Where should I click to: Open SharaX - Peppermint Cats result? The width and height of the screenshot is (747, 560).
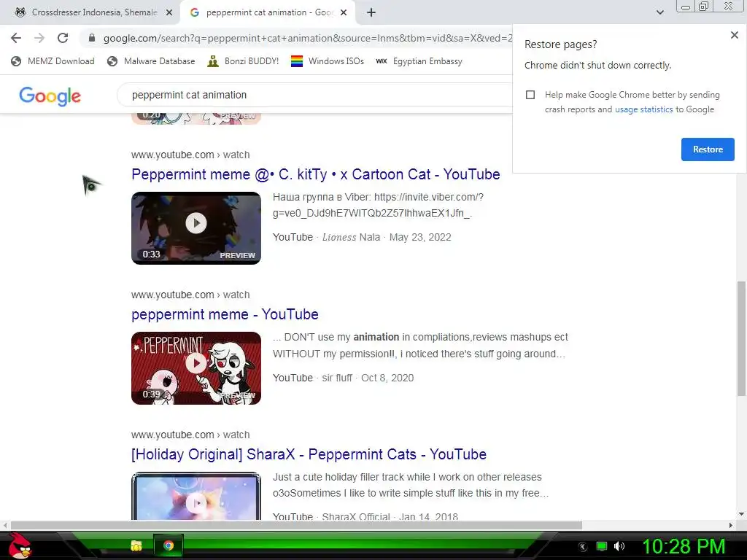(309, 454)
